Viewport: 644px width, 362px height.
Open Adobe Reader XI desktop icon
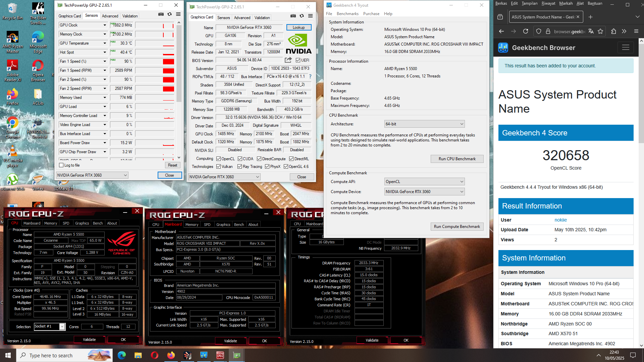pyautogui.click(x=12, y=71)
